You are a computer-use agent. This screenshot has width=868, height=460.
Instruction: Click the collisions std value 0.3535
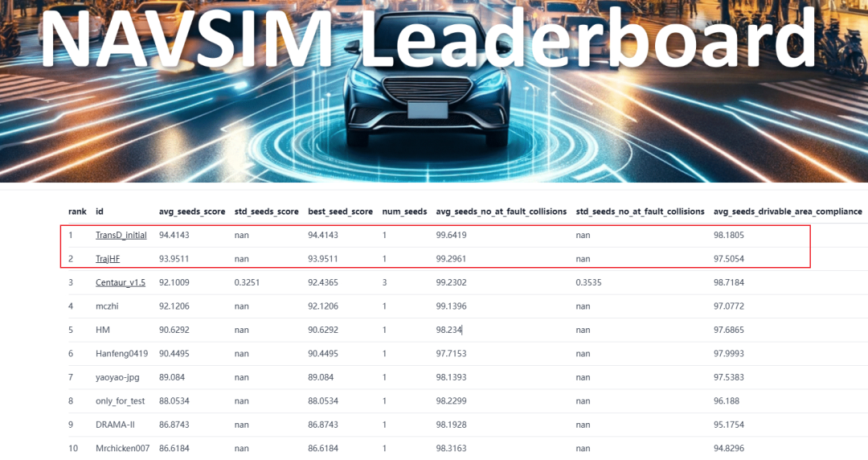(x=588, y=282)
